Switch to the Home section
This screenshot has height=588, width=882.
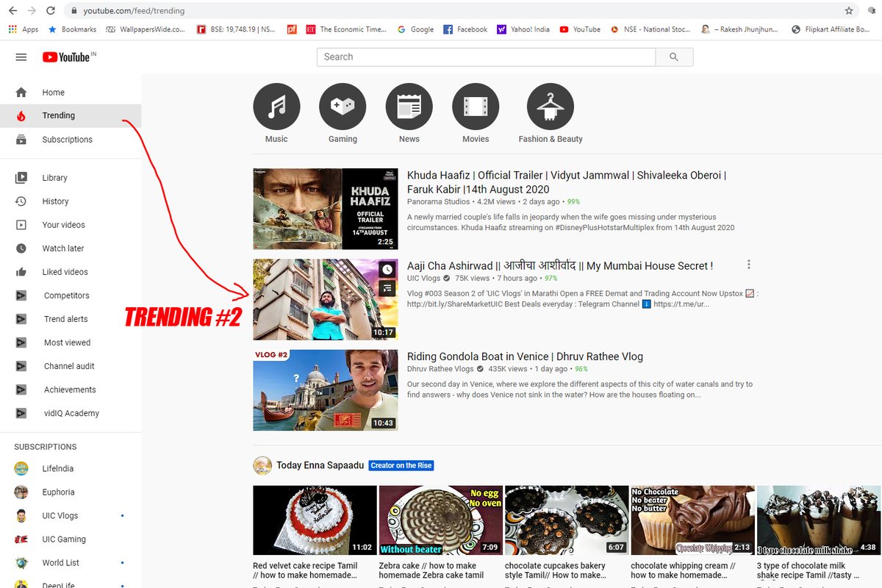coord(53,92)
